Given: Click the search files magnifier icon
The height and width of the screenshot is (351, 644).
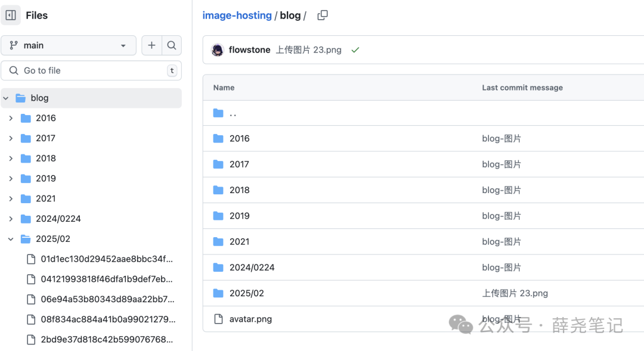Looking at the screenshot, I should pyautogui.click(x=172, y=45).
